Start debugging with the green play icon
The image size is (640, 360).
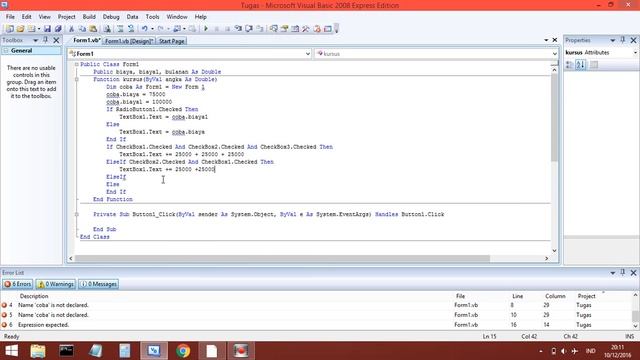(206, 29)
